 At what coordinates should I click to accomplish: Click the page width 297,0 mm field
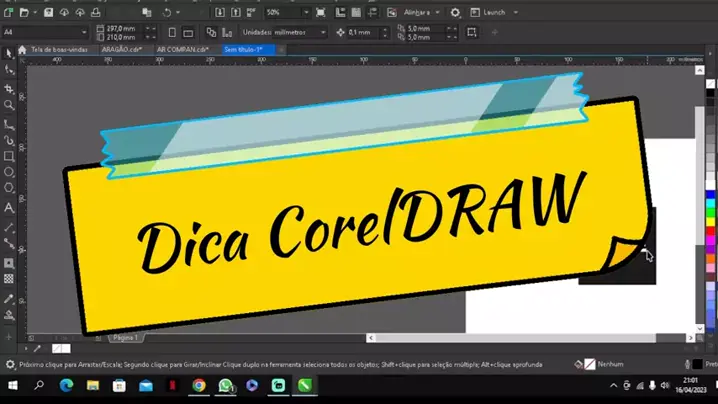click(x=121, y=28)
